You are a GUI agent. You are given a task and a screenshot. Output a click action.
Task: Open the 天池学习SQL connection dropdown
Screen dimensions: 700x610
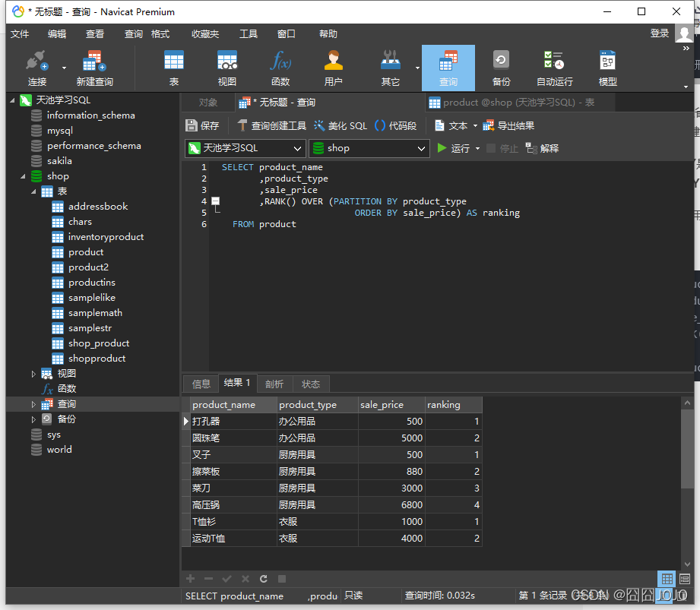pos(245,148)
